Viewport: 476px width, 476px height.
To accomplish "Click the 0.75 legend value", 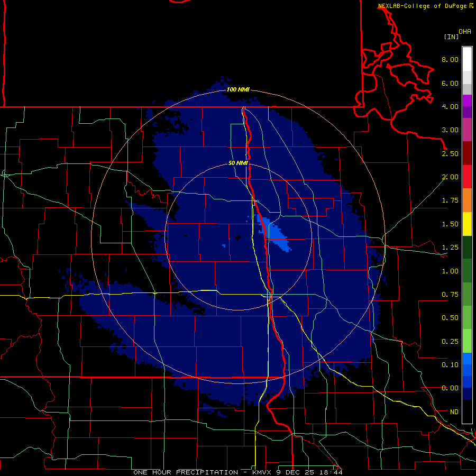I will 450,295.
